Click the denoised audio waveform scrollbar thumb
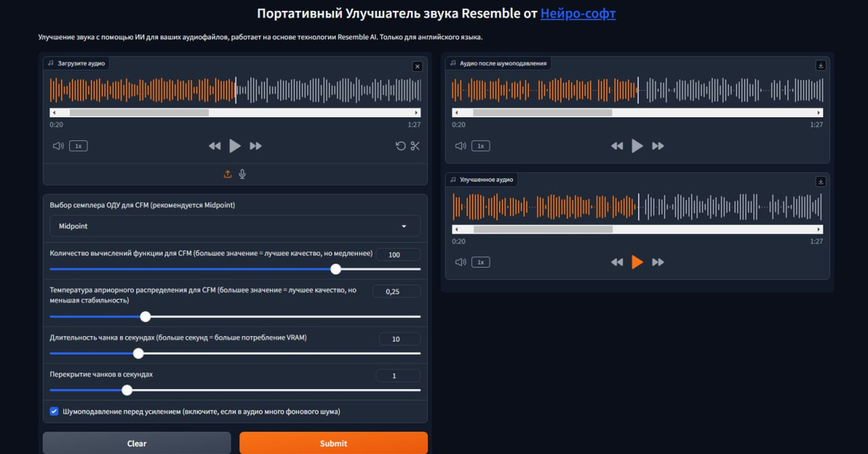 click(542, 113)
